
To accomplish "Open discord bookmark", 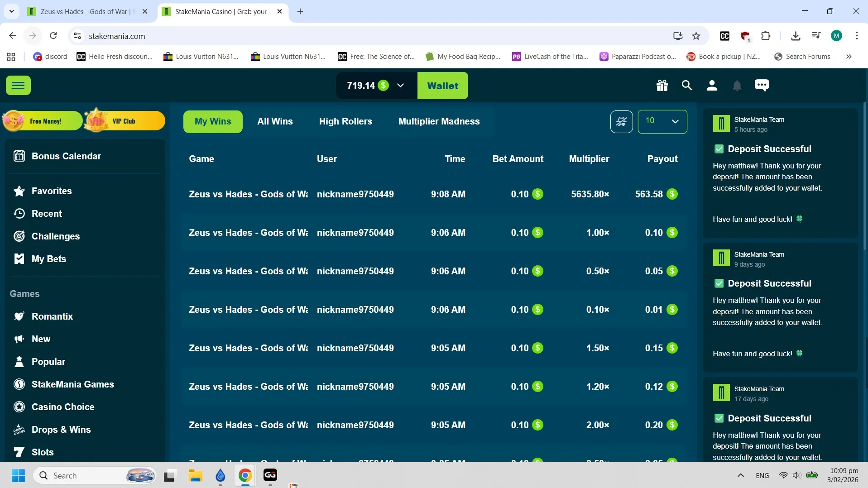I will tap(50, 57).
